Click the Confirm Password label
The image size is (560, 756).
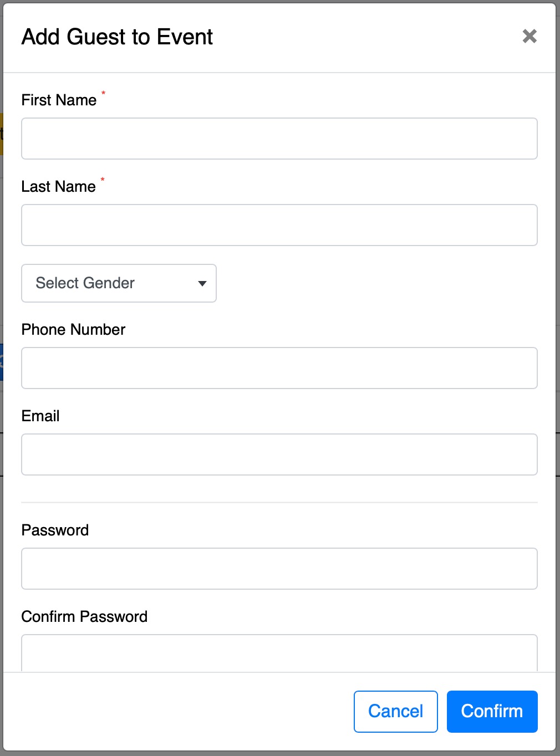(x=84, y=616)
